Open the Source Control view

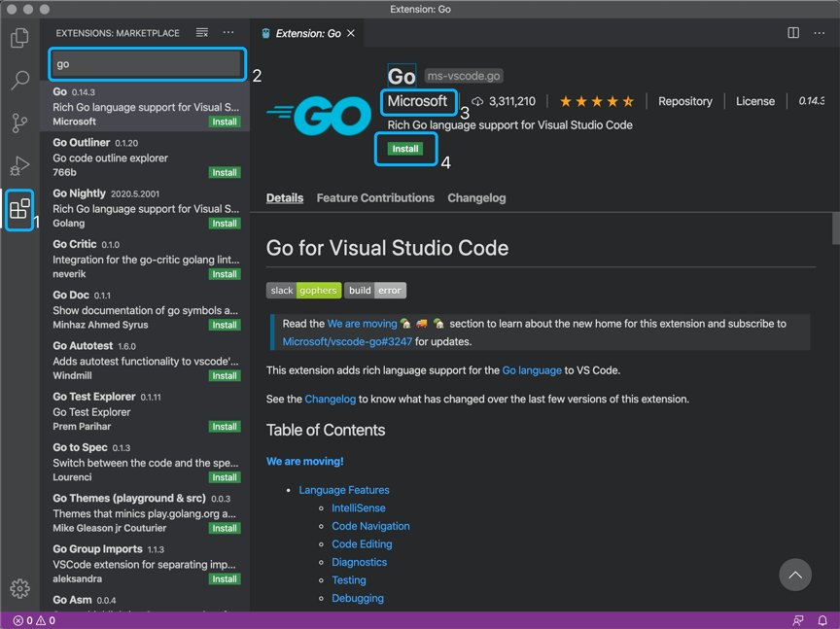point(19,123)
